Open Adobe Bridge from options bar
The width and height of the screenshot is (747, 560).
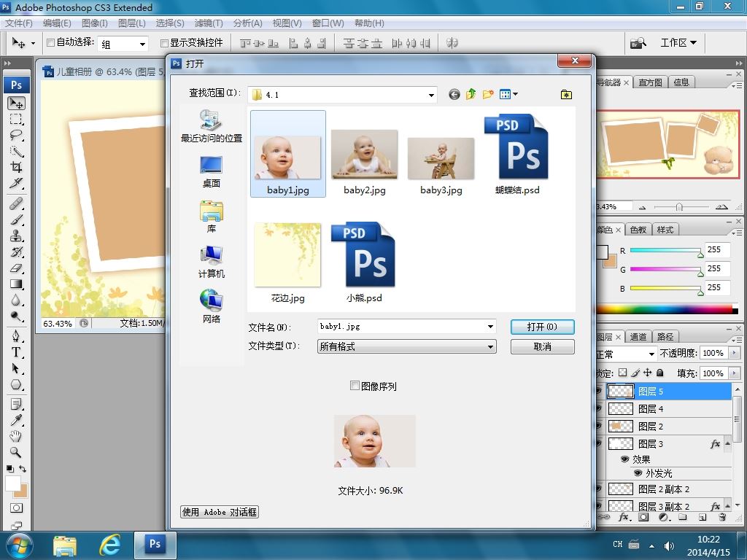[638, 43]
